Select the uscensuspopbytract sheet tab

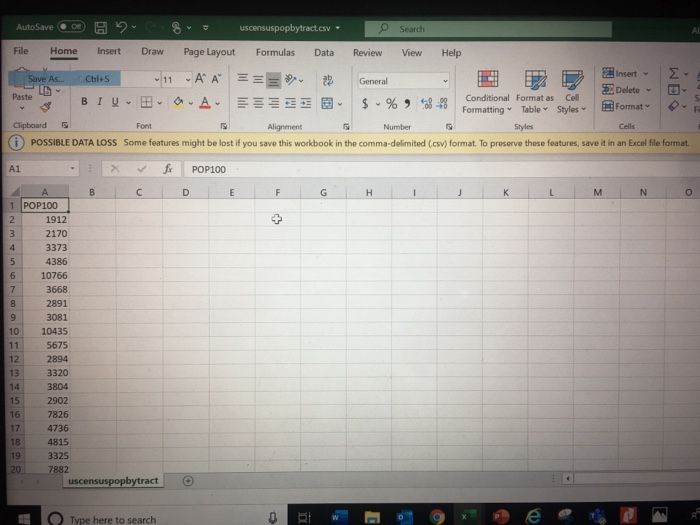click(113, 481)
